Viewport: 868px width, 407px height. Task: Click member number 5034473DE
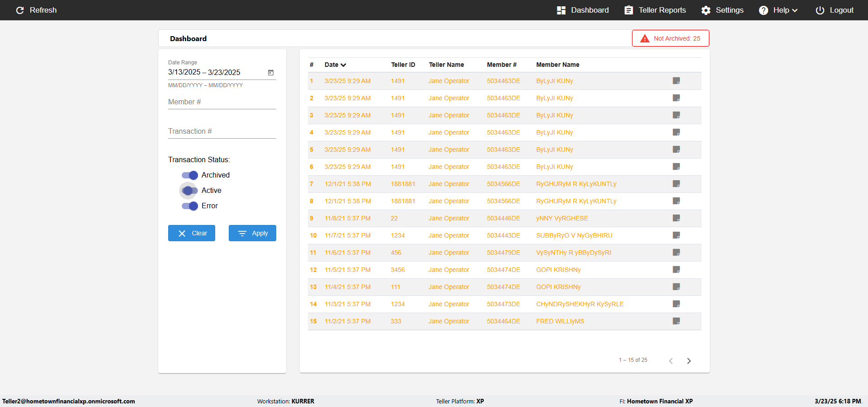point(503,304)
